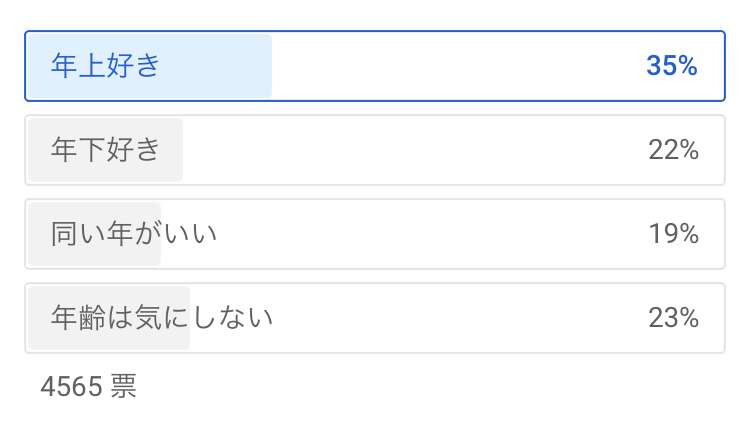Image resolution: width=750 pixels, height=431 pixels.
Task: Choose the 同い年がいい poll option
Action: (375, 234)
